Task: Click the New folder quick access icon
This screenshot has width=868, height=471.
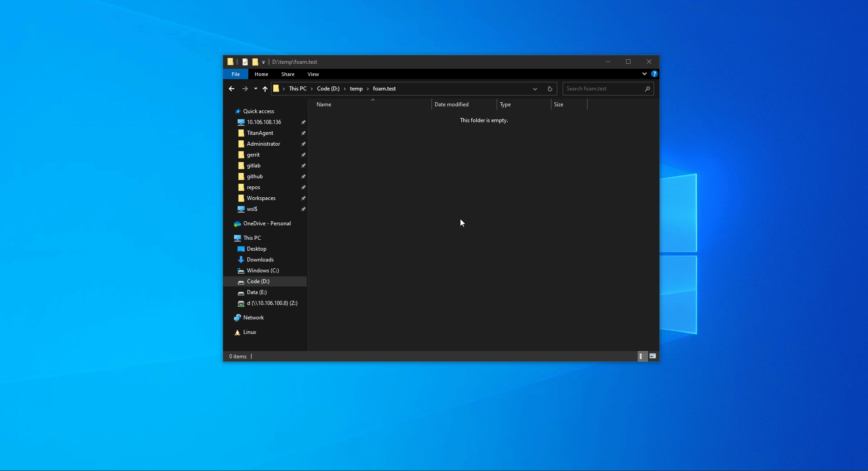Action: click(255, 62)
